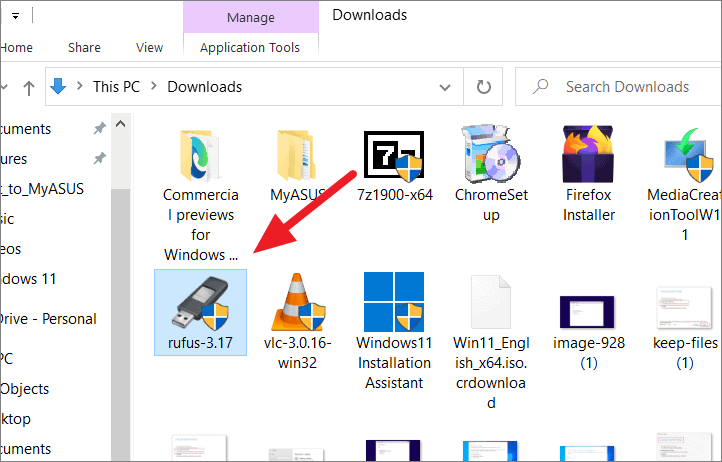
Task: Open pinned Documents in the sidebar
Action: (x=25, y=129)
